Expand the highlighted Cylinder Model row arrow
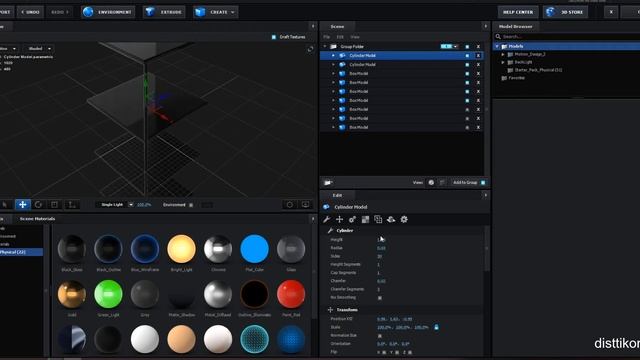 333,56
